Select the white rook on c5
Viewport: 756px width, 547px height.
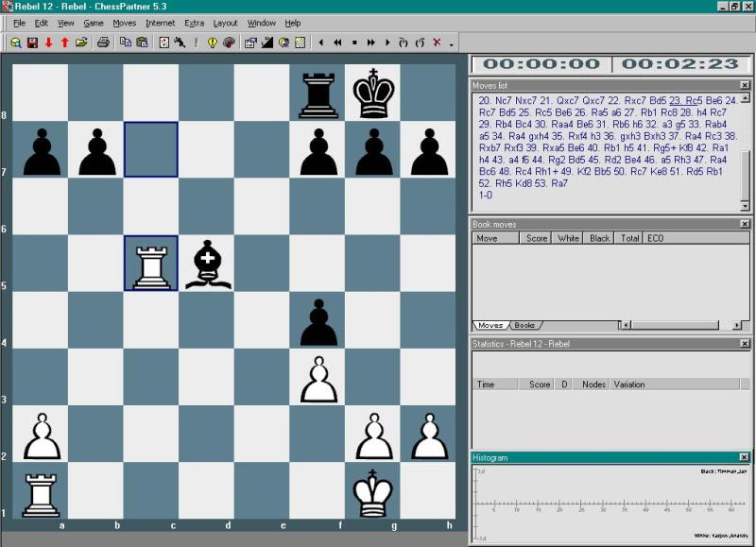tap(151, 264)
